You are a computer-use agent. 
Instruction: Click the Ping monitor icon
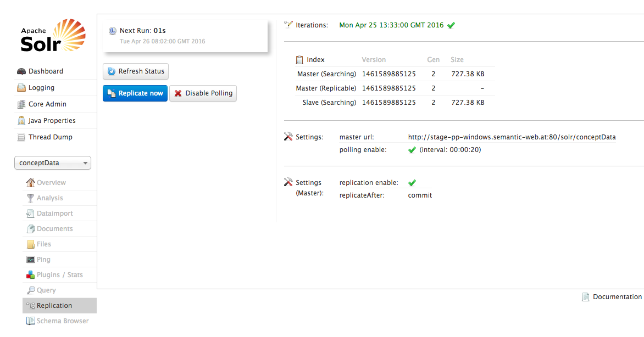31,260
